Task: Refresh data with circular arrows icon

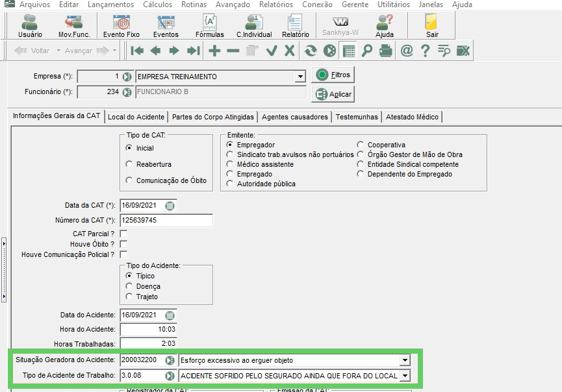Action: tap(311, 51)
